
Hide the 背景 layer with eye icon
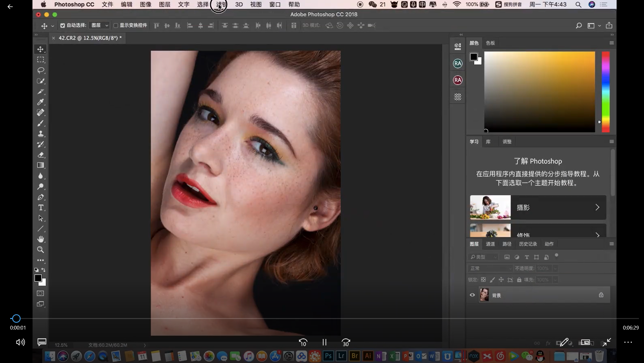tap(472, 295)
